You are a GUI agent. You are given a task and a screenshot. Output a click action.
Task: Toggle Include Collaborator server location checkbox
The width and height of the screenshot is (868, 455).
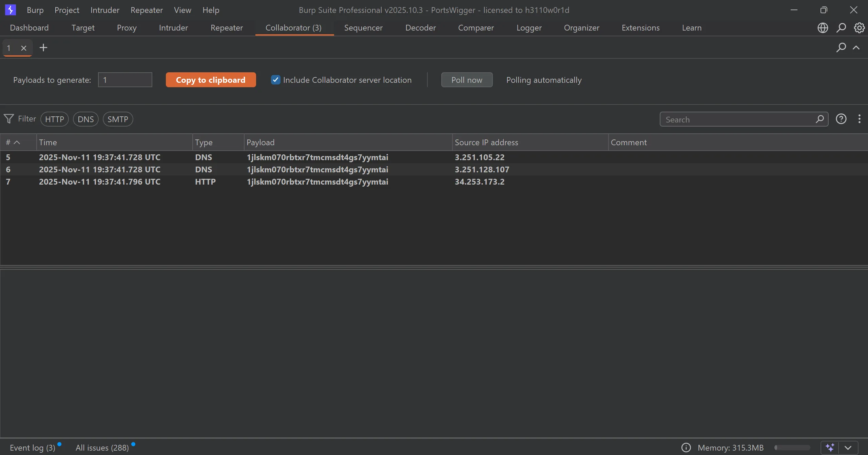[275, 80]
